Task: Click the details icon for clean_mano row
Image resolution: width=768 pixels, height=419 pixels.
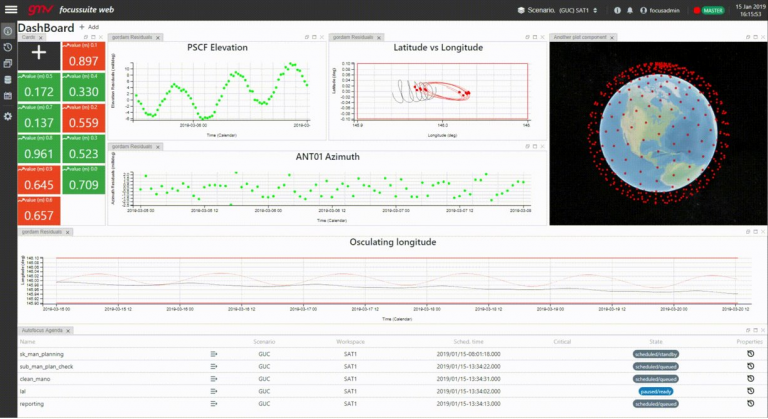Action: tap(214, 379)
